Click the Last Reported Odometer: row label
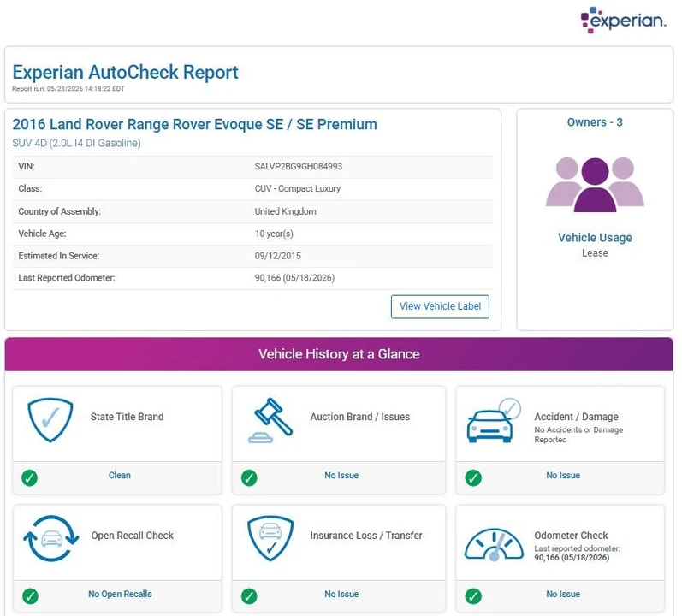 click(x=67, y=278)
